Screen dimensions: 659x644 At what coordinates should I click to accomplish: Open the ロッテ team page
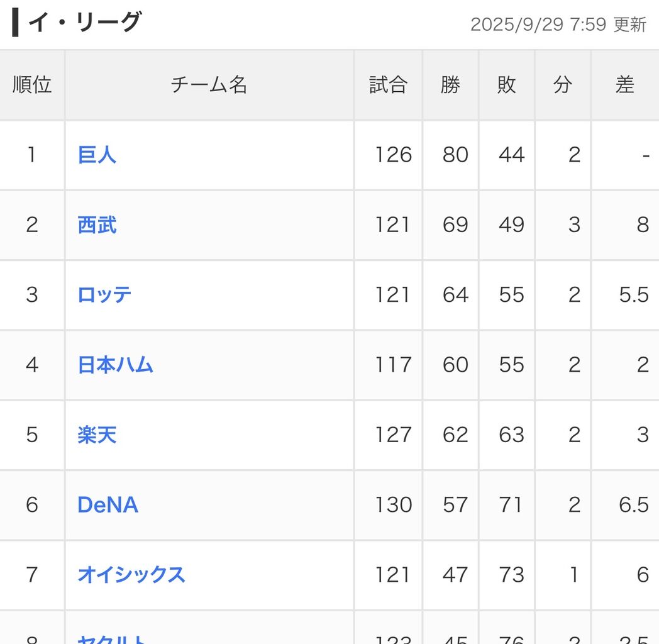pos(104,295)
